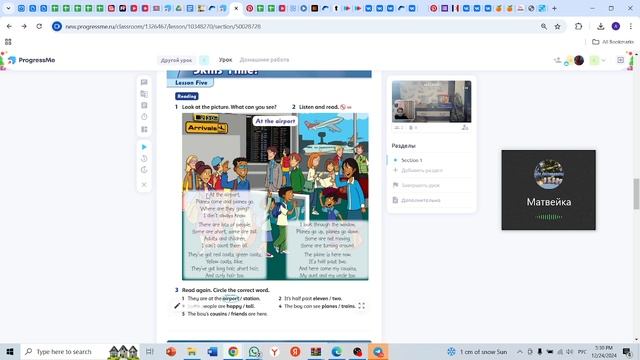Skip audio forward with the clockwise arrow icon
640x360 pixels.
point(144,170)
